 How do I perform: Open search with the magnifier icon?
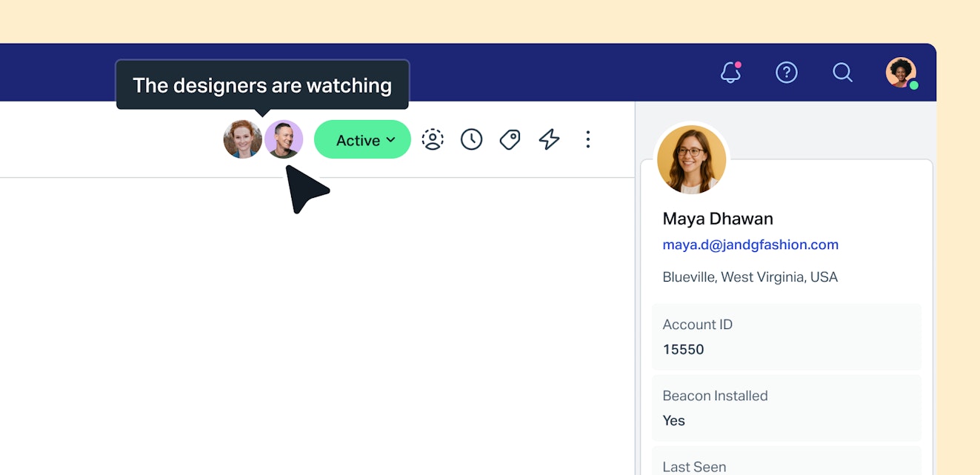tap(842, 73)
